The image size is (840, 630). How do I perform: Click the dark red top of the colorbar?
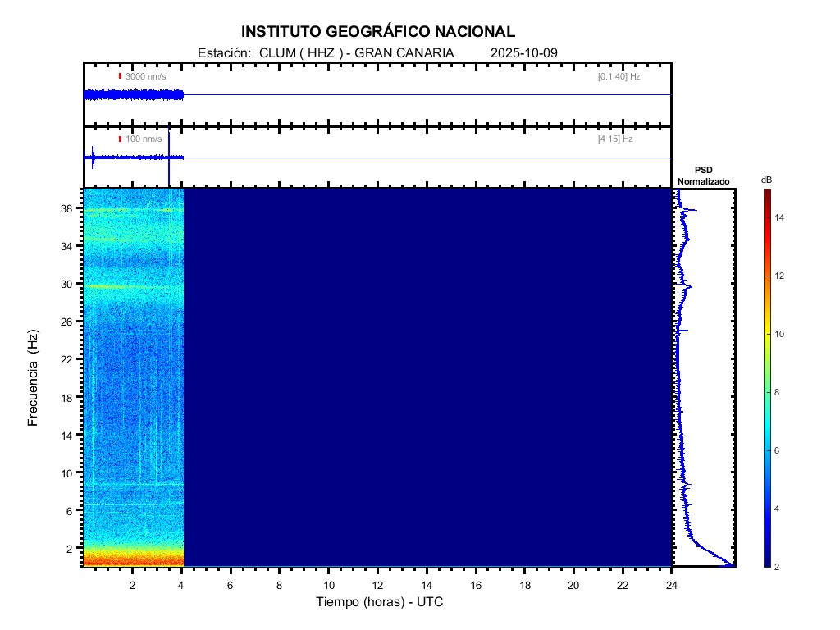(766, 194)
